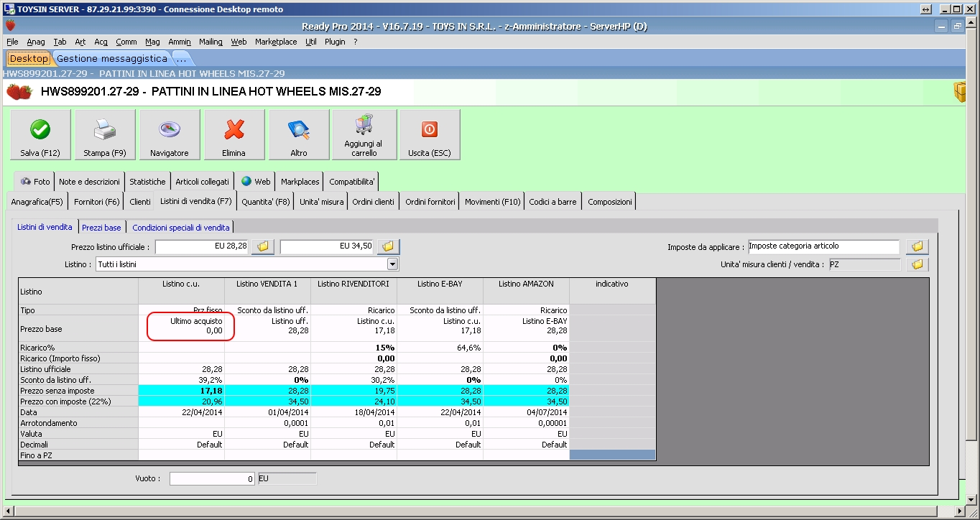Open the Acq menu

101,42
